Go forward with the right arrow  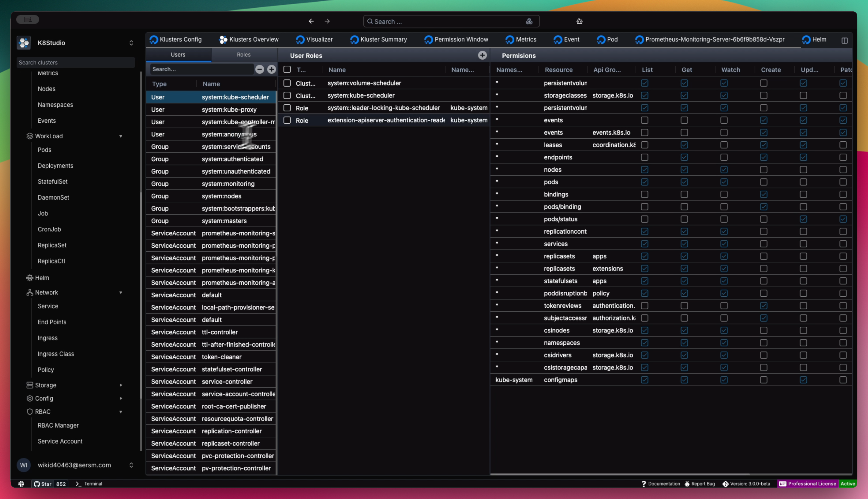[x=327, y=21]
